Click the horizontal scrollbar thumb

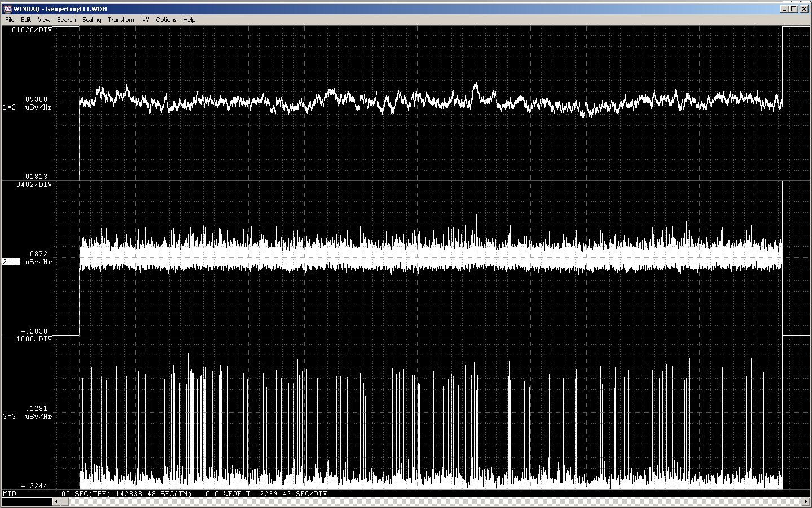pyautogui.click(x=64, y=501)
